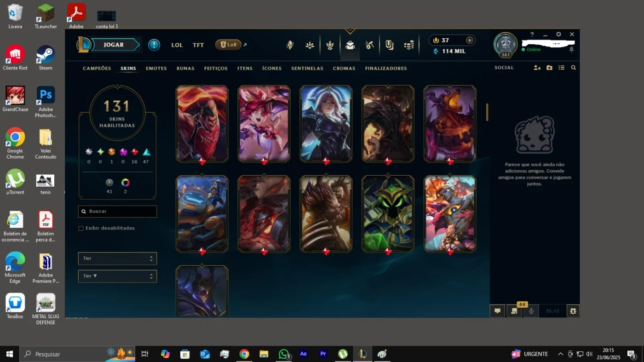644x362 pixels.
Task: Switch to the FINALIZADORES tab
Action: [386, 68]
